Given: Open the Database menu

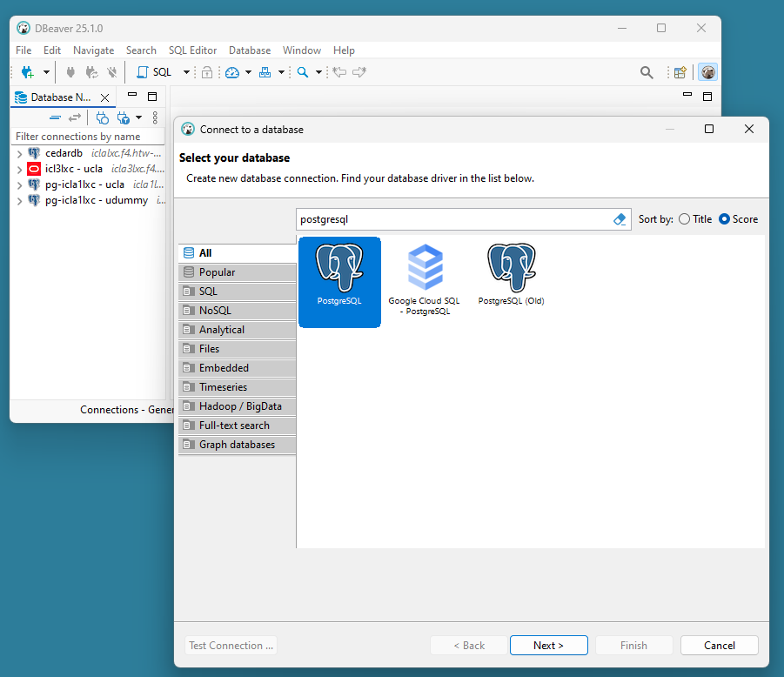Looking at the screenshot, I should [x=250, y=50].
